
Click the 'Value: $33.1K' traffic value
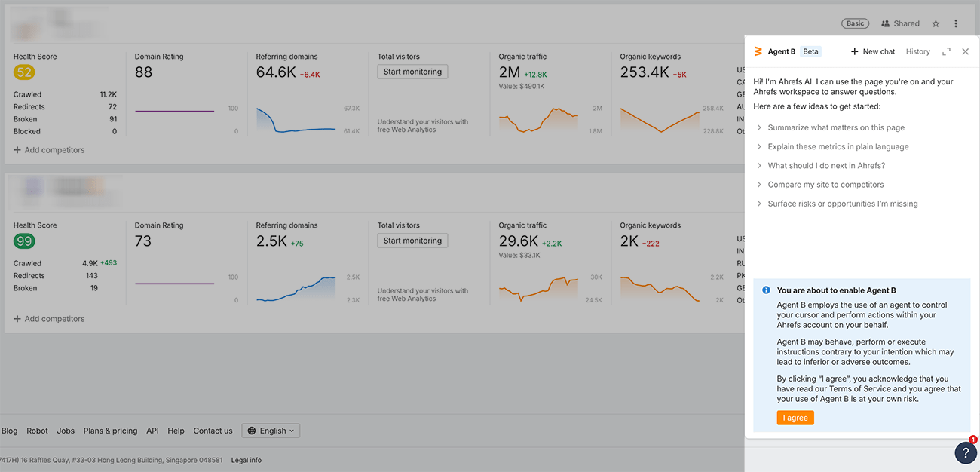tap(519, 256)
